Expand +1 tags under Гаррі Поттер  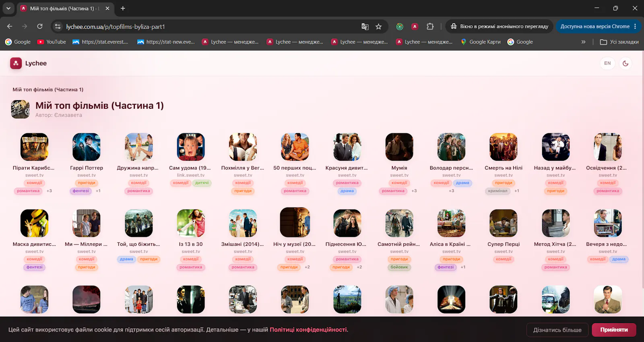pyautogui.click(x=98, y=191)
